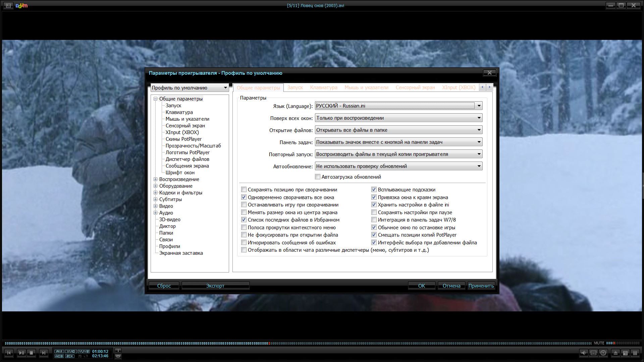Uncheck 'Всплывающие подсказки' checkbox
This screenshot has width=644, height=362.
(x=374, y=190)
